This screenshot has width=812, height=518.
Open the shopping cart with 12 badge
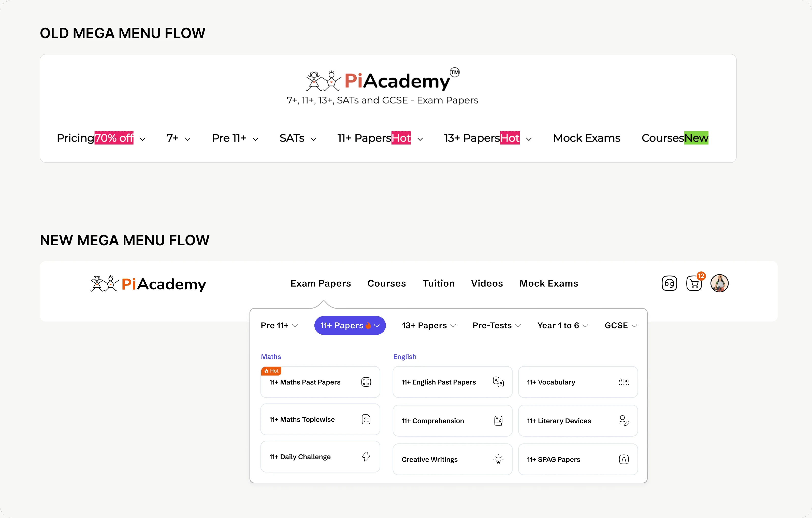(695, 283)
